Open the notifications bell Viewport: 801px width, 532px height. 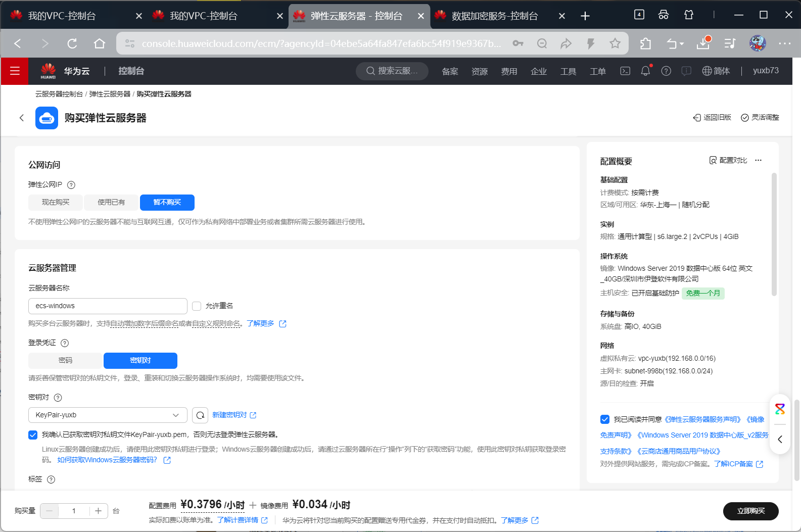[645, 71]
